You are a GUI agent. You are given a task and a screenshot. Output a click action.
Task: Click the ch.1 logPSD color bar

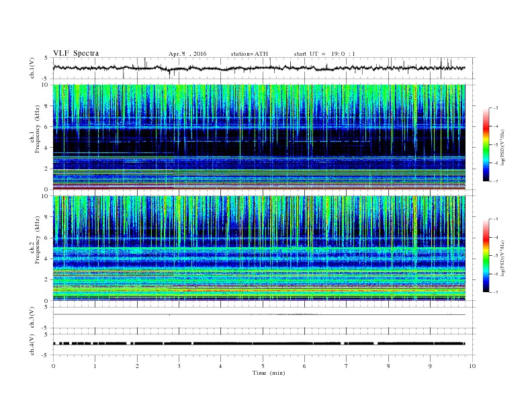tap(486, 144)
